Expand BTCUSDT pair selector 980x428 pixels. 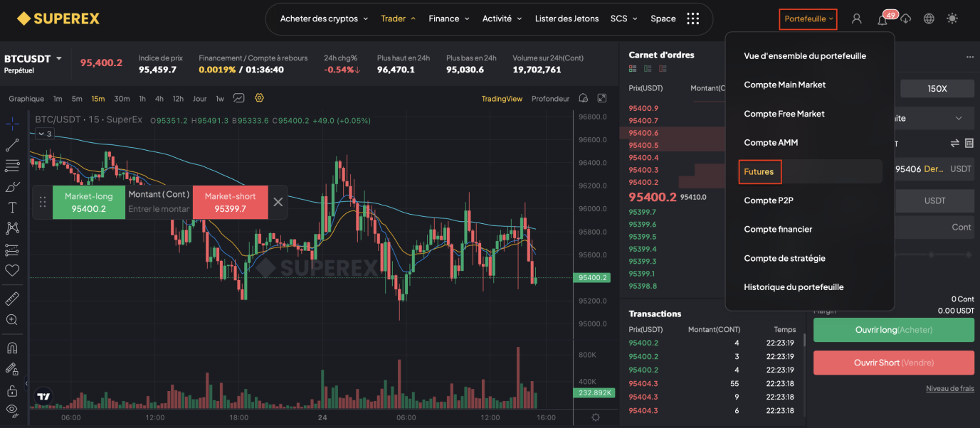point(59,58)
